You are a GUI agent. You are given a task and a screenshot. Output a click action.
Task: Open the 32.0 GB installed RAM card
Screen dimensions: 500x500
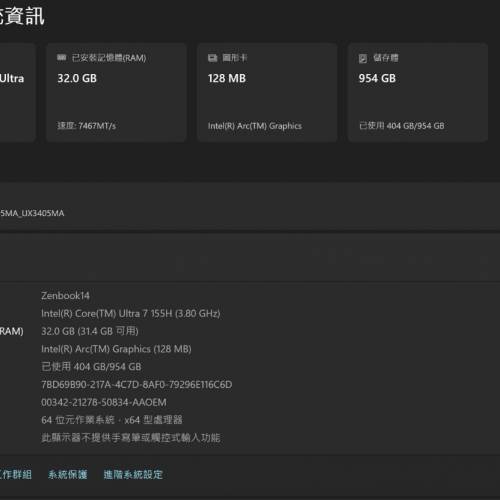pos(116,93)
